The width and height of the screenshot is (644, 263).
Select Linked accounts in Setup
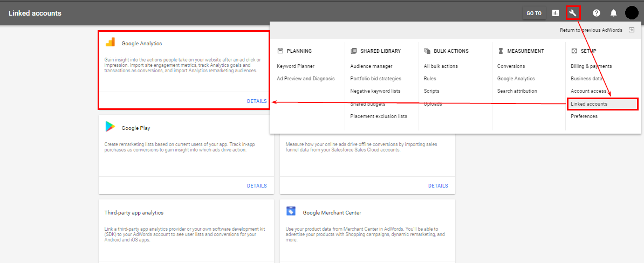click(x=602, y=104)
